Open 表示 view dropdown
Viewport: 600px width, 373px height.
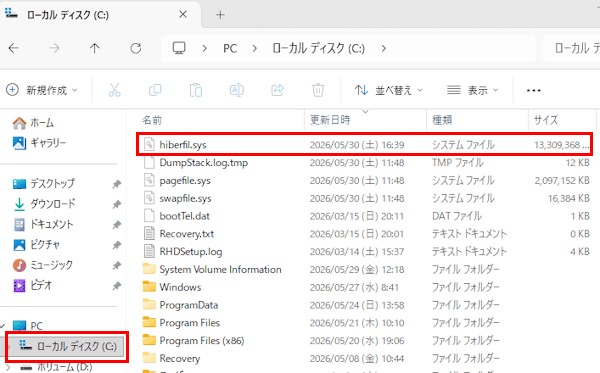point(473,90)
